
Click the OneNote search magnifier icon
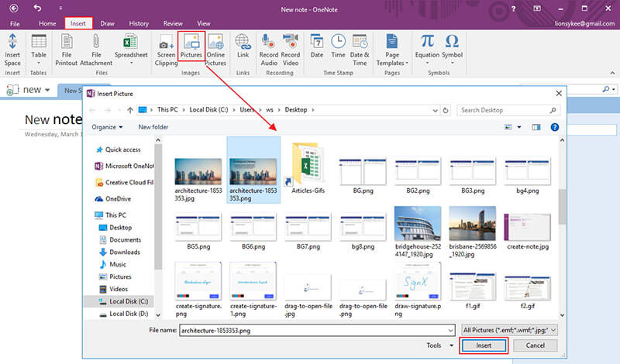point(606,89)
